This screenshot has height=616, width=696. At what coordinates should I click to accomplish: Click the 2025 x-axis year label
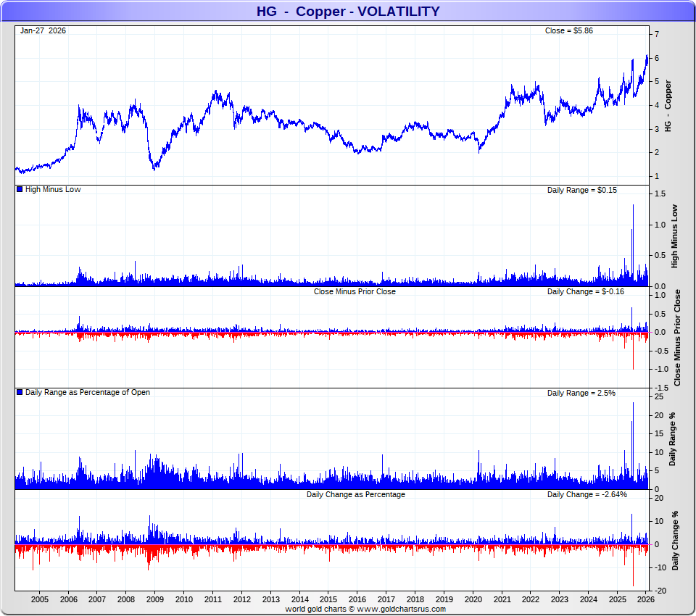618,599
